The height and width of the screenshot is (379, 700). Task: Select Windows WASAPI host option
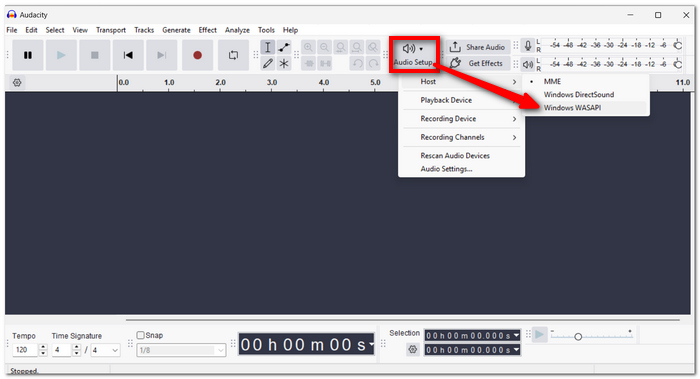point(585,108)
